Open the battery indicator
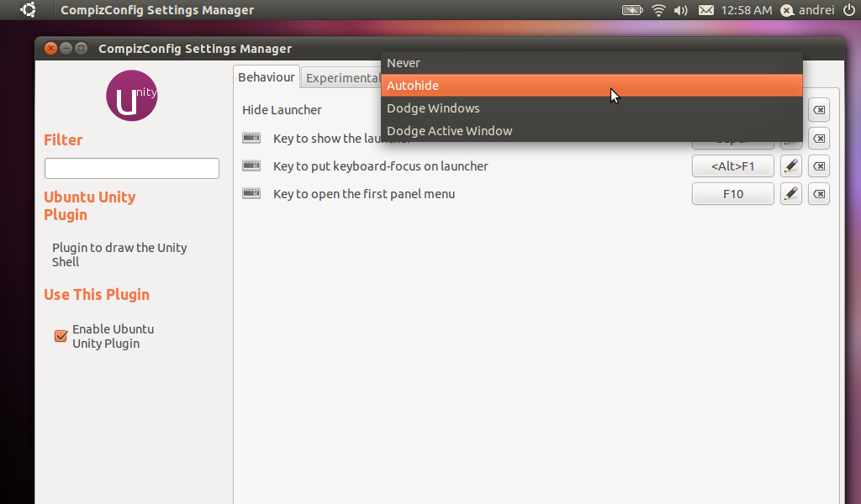The image size is (861, 504). [x=632, y=10]
